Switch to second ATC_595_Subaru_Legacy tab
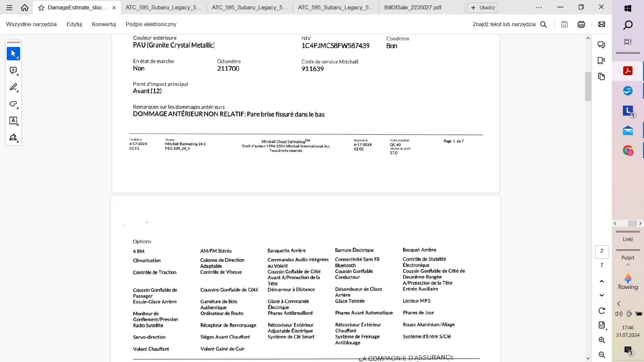 point(250,7)
